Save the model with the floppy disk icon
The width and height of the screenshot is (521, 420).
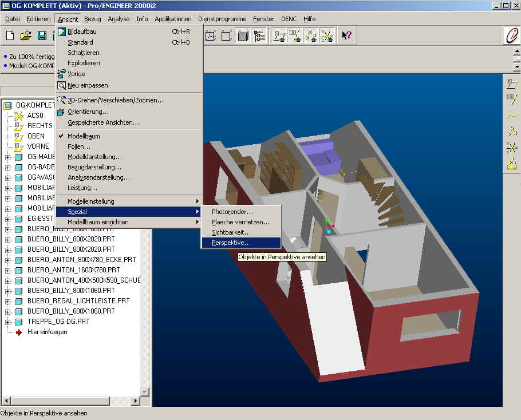point(42,35)
